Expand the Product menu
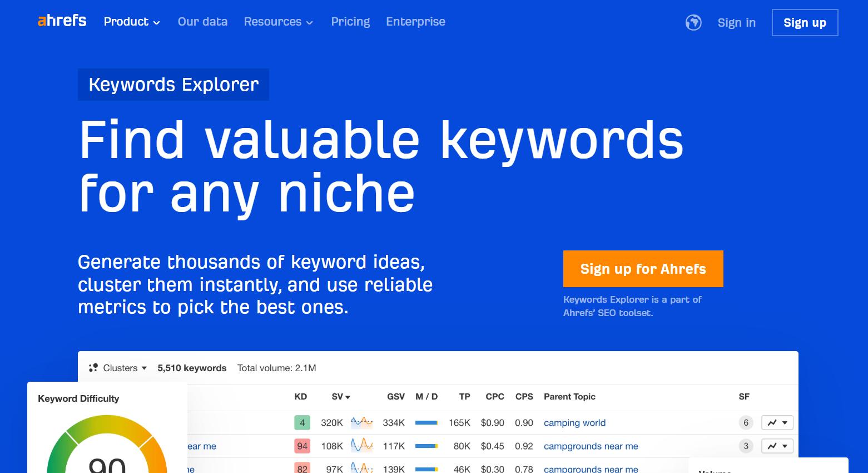868x473 pixels. point(132,22)
